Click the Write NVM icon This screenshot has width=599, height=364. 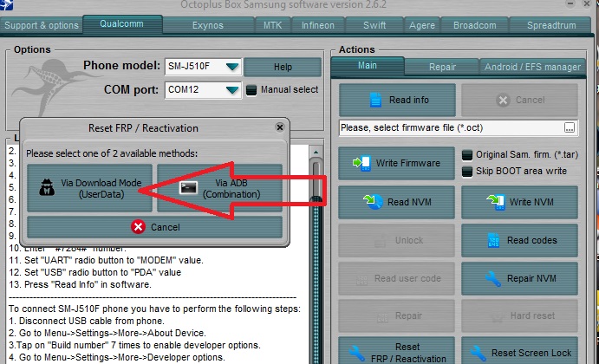(496, 202)
